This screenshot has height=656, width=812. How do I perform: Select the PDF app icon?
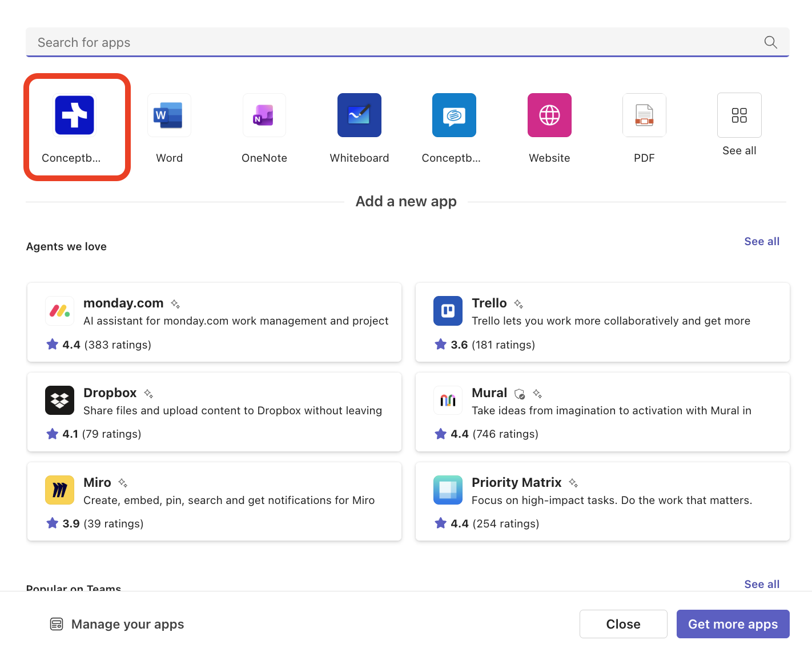pyautogui.click(x=644, y=115)
